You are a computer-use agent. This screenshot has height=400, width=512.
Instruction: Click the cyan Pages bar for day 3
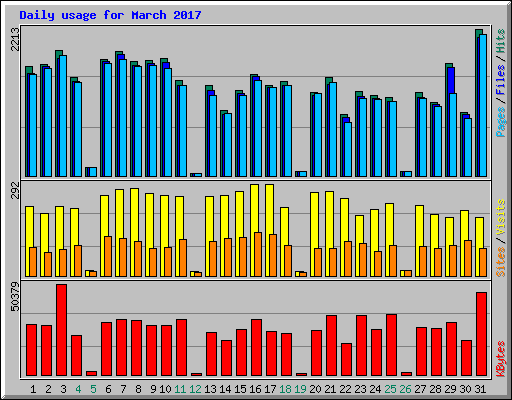pos(63,116)
